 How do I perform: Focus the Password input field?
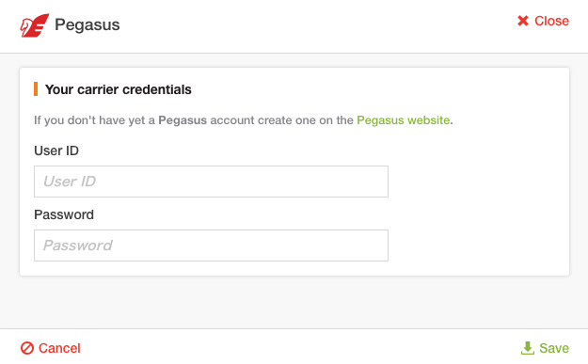coord(211,245)
